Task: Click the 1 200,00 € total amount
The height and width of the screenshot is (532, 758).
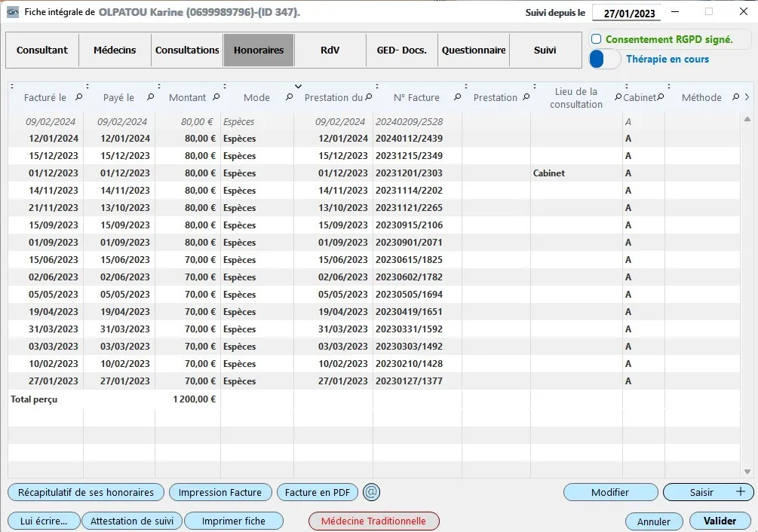Action: 195,399
